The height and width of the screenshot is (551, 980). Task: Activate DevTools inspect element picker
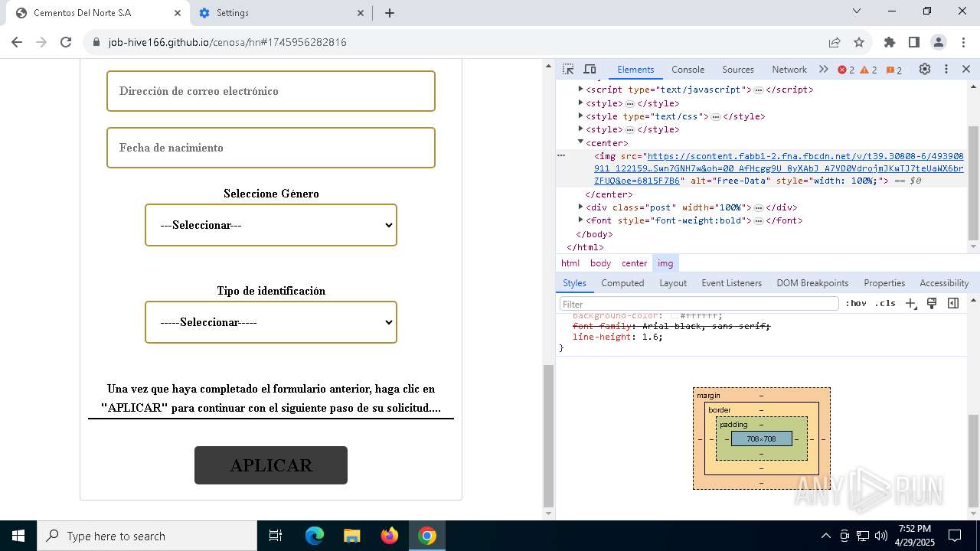[568, 69]
